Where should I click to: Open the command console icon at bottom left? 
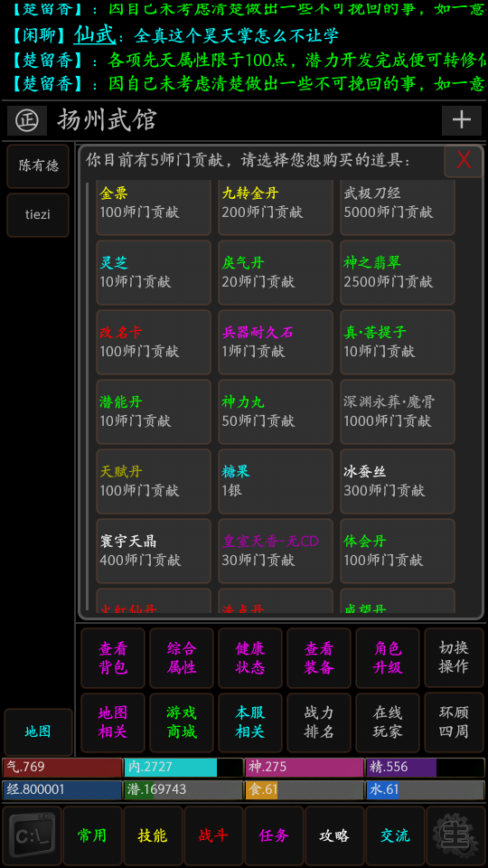pyautogui.click(x=32, y=835)
